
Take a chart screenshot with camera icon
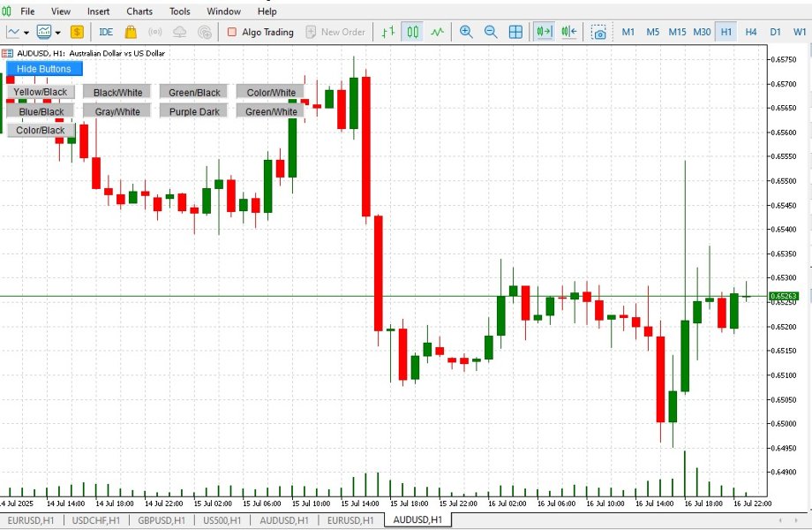(x=598, y=32)
